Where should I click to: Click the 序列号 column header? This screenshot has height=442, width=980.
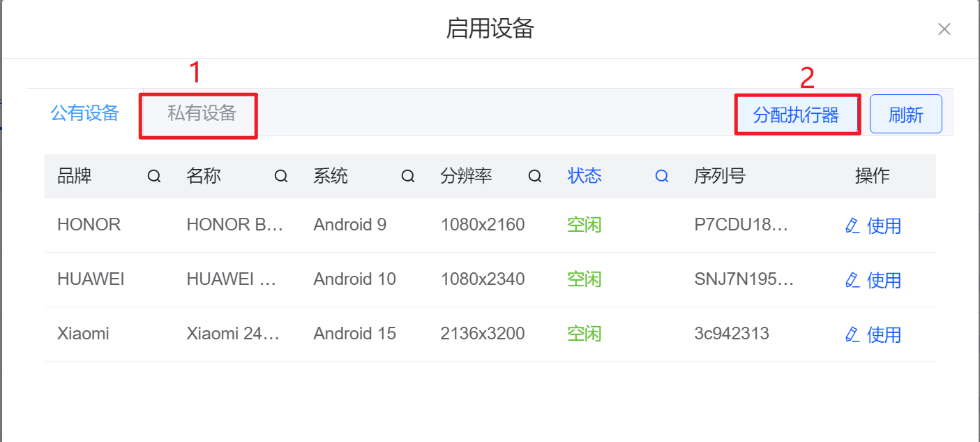719,176
